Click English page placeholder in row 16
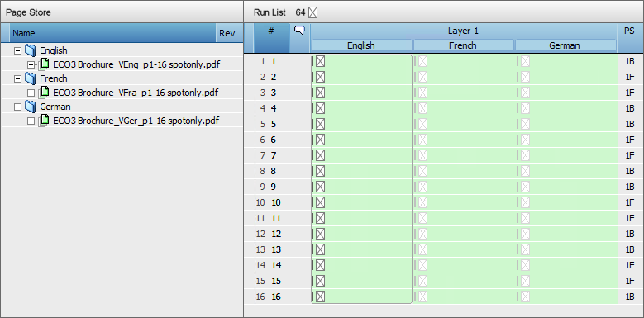The image size is (644, 318). pyautogui.click(x=321, y=297)
